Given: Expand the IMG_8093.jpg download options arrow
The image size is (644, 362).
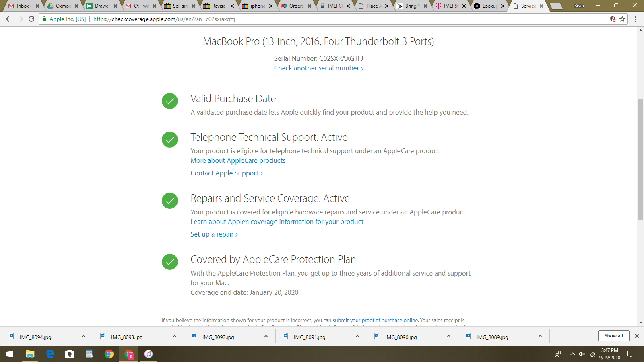Looking at the screenshot, I should [175, 336].
